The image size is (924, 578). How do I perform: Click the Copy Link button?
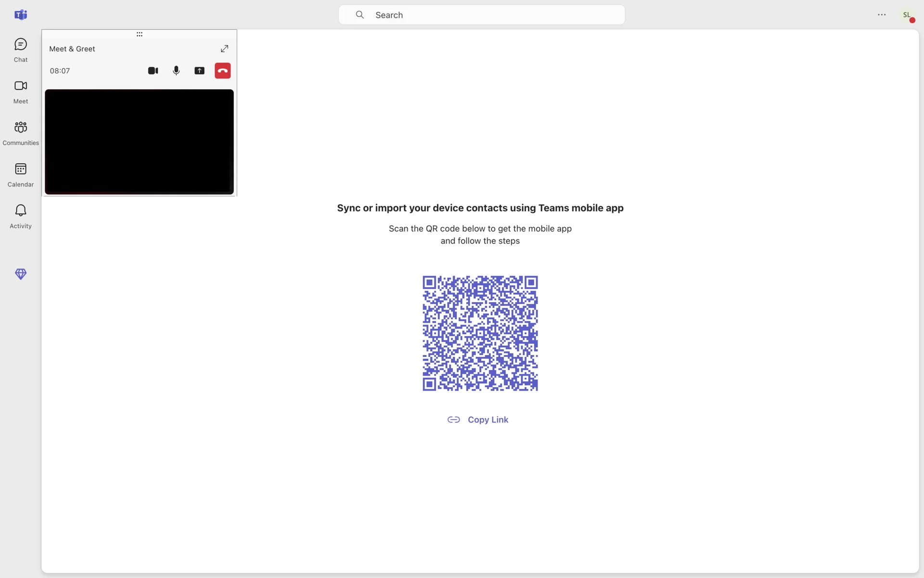(488, 420)
